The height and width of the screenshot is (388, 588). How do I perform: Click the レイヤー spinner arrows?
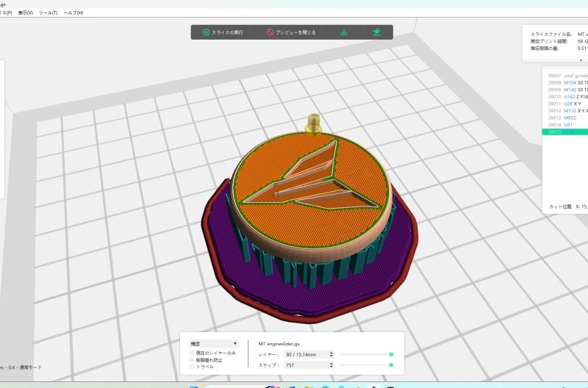pyautogui.click(x=331, y=354)
